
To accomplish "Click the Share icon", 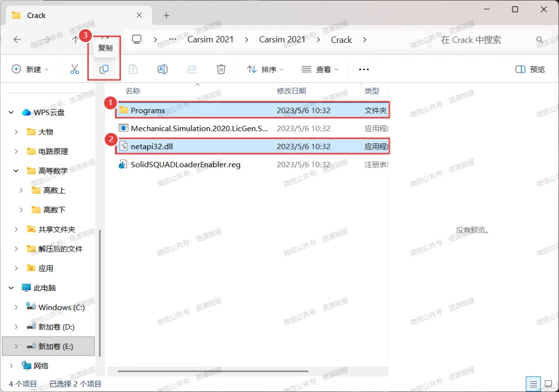I will tap(192, 69).
